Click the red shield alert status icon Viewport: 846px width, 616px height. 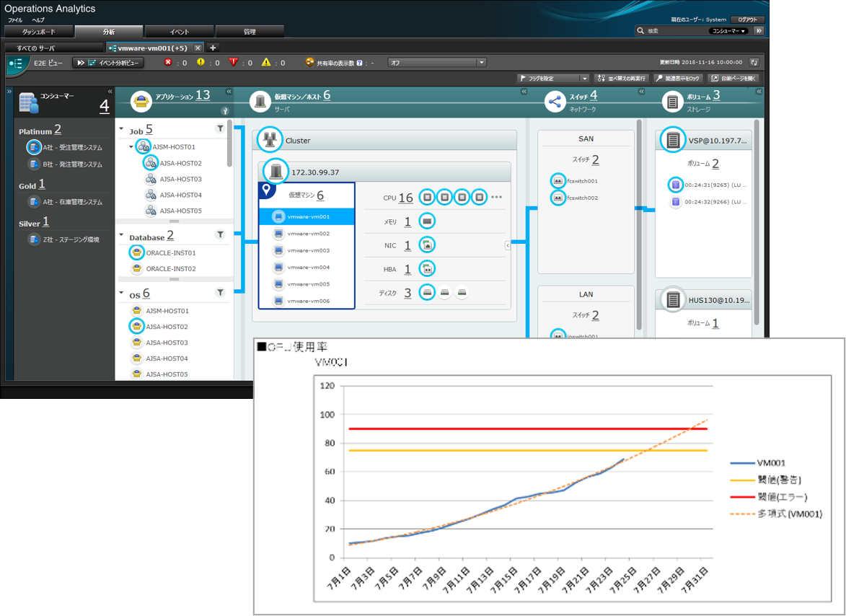[233, 63]
